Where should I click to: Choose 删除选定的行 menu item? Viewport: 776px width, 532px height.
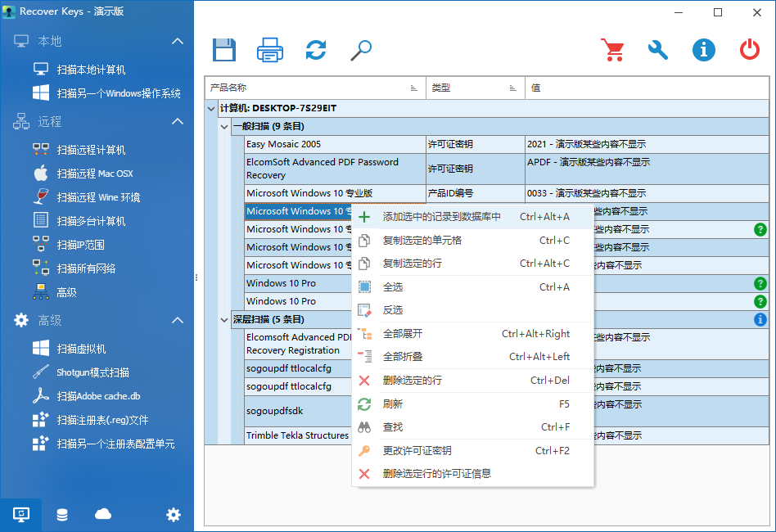point(472,380)
